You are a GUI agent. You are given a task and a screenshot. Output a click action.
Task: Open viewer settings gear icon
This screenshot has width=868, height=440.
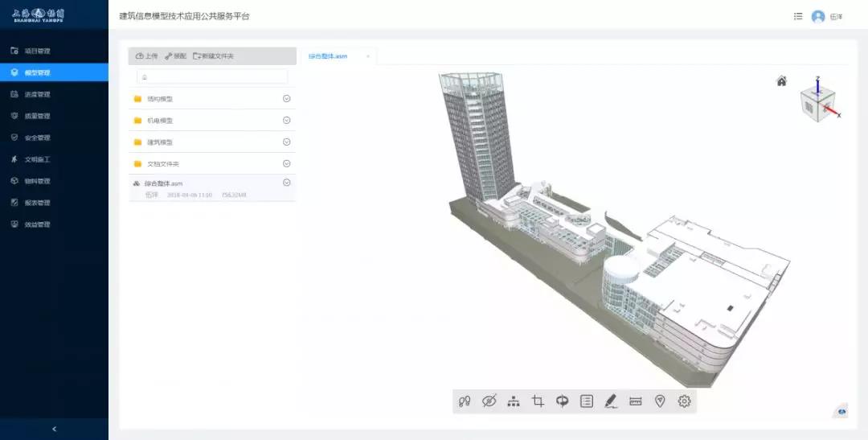pyautogui.click(x=685, y=401)
